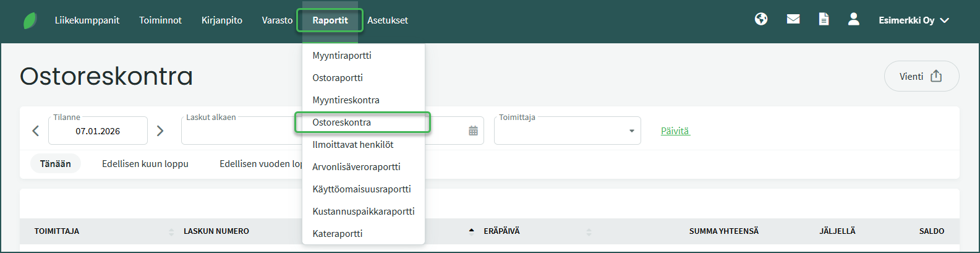
Task: Click the Päivitä link
Action: coord(675,131)
